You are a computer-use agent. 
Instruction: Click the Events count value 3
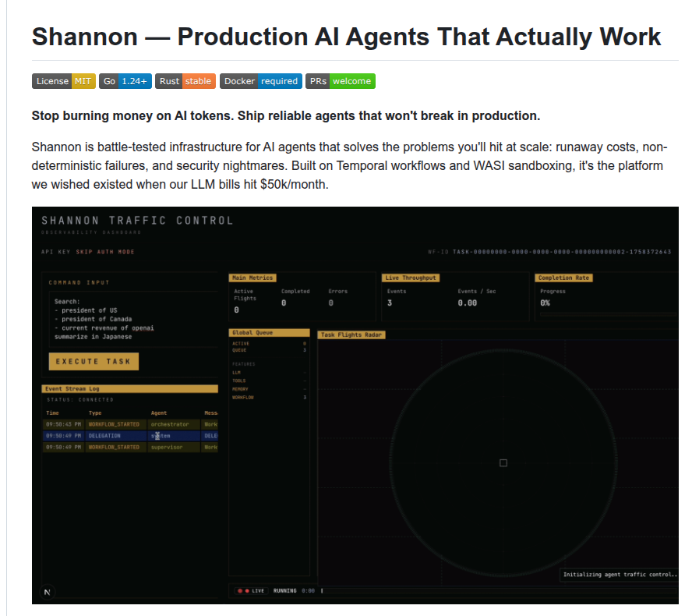[x=390, y=303]
